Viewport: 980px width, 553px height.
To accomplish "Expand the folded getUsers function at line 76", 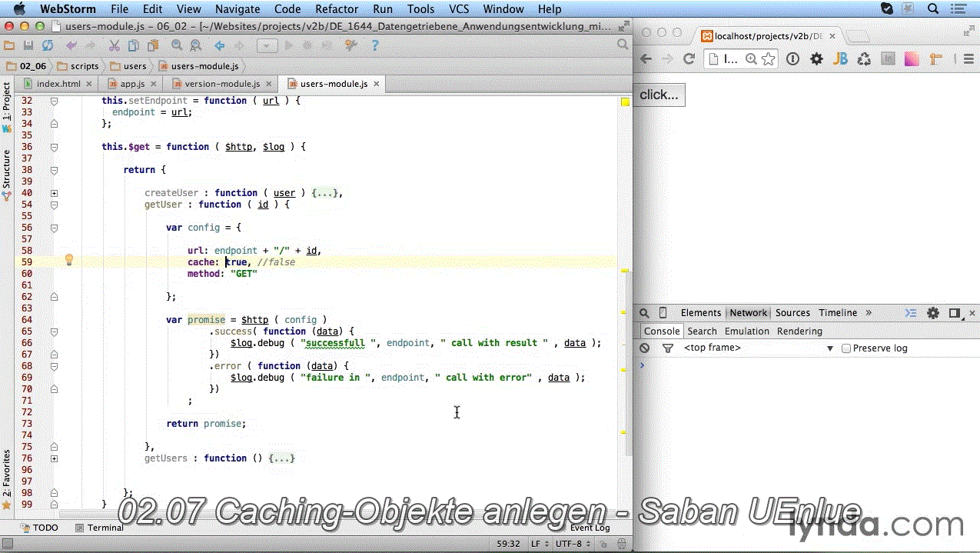I will 54,458.
